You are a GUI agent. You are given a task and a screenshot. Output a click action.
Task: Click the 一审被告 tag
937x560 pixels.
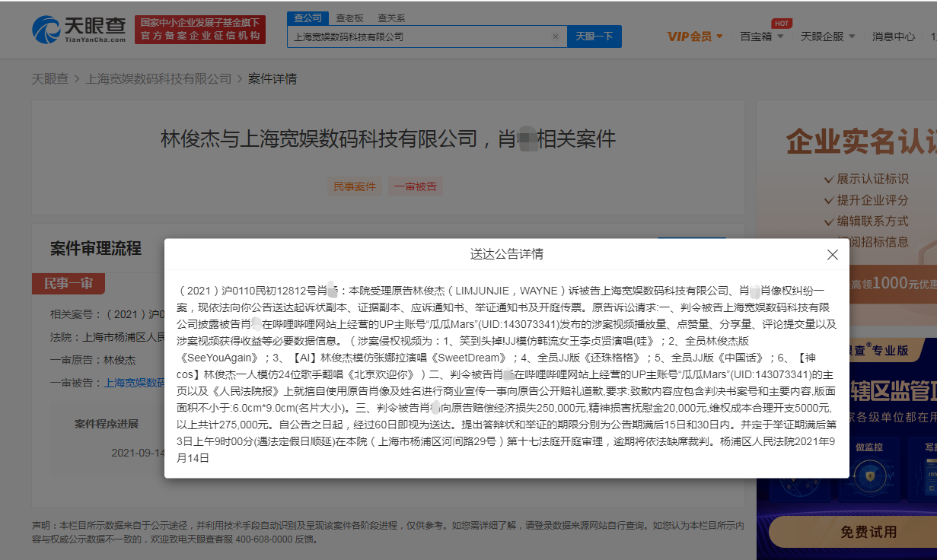(x=416, y=186)
